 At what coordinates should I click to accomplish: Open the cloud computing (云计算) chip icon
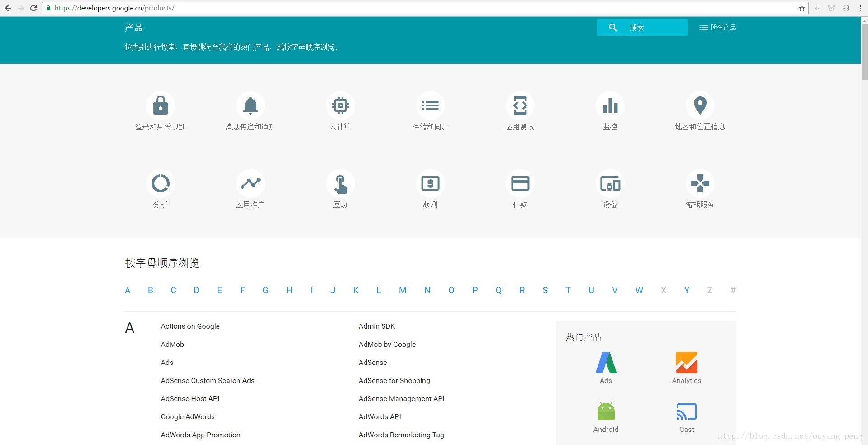pyautogui.click(x=341, y=105)
